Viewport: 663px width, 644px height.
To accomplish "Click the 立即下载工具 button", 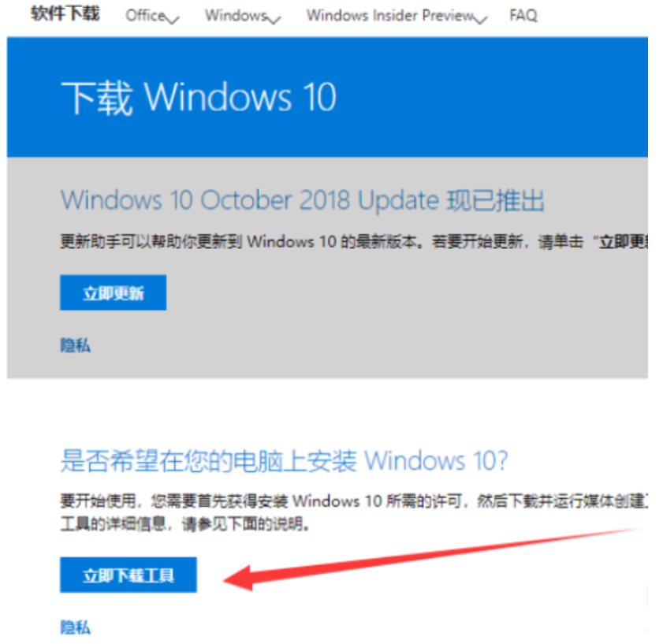I will (x=129, y=575).
